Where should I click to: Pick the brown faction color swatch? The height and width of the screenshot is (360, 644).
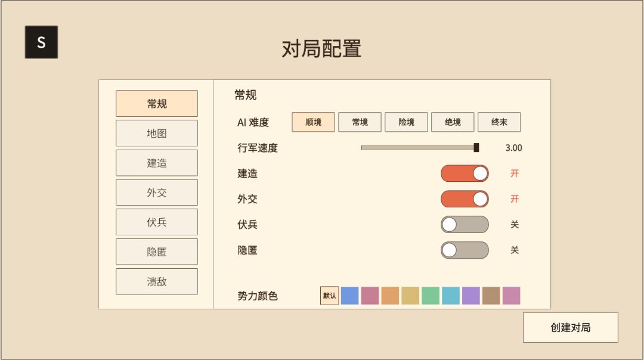pyautogui.click(x=491, y=296)
